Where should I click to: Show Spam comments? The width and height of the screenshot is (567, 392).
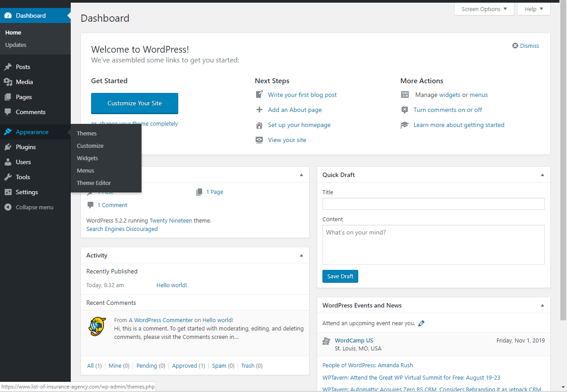[219, 366]
